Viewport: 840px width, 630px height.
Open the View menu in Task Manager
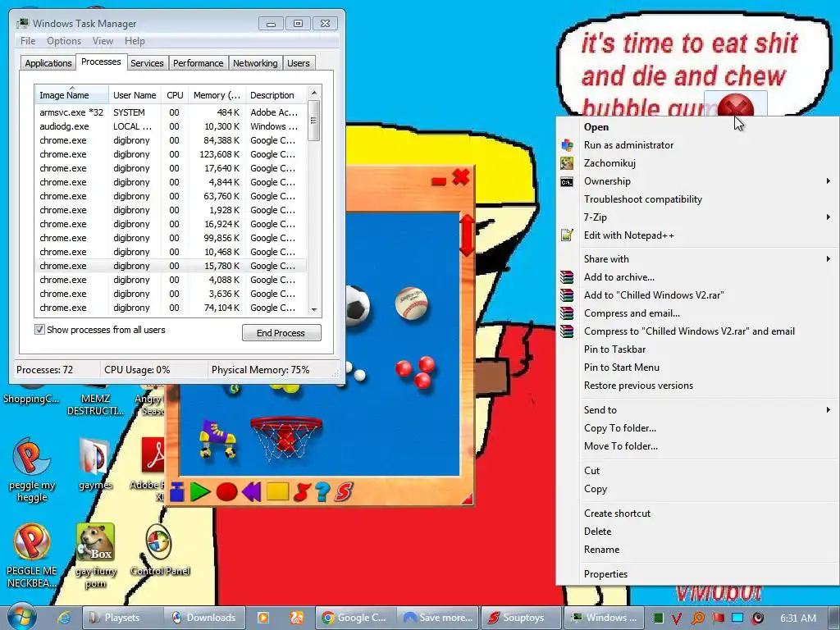coord(103,41)
